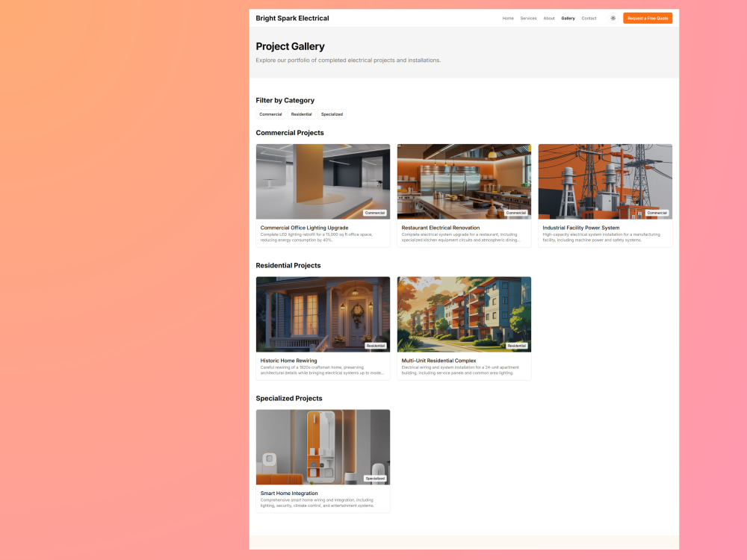Screen dimensions: 747x560
Task: Click the Commercial Projects heading
Action: [x=290, y=133]
